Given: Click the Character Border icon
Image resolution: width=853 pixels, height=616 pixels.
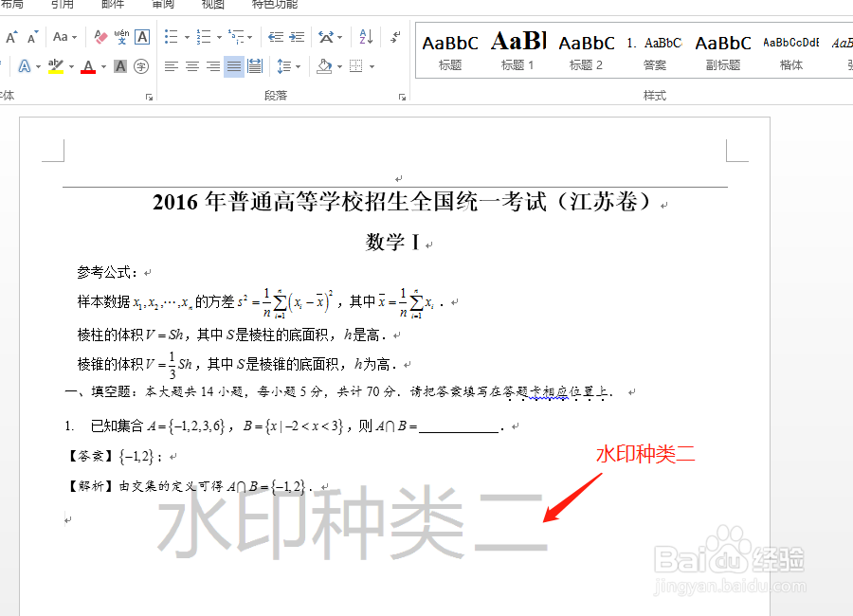Looking at the screenshot, I should click(142, 38).
